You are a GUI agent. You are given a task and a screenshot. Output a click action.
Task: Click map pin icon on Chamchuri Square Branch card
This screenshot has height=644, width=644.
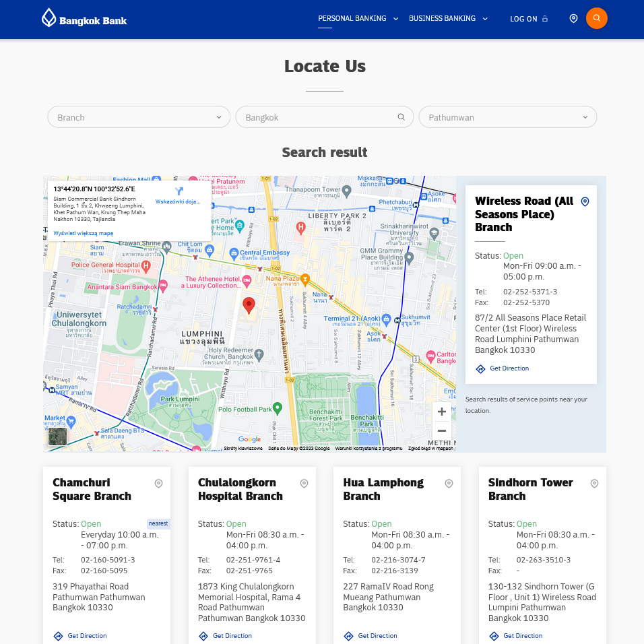point(159,484)
